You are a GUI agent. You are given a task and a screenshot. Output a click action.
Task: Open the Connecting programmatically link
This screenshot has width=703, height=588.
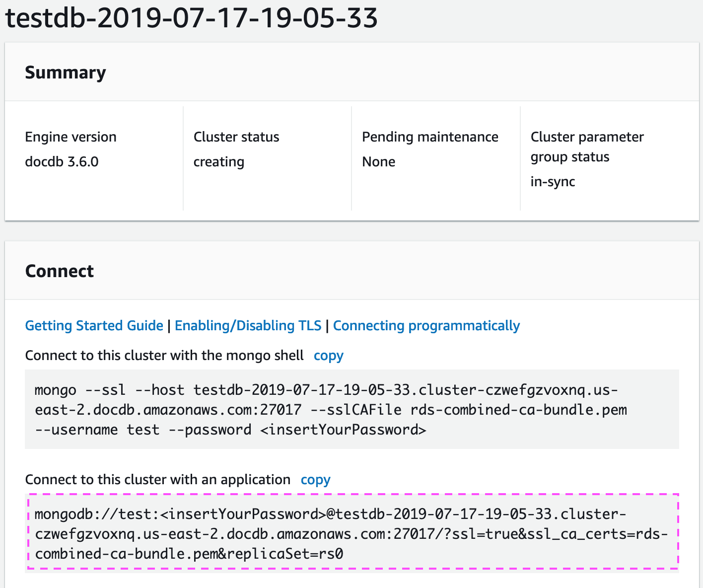(426, 326)
